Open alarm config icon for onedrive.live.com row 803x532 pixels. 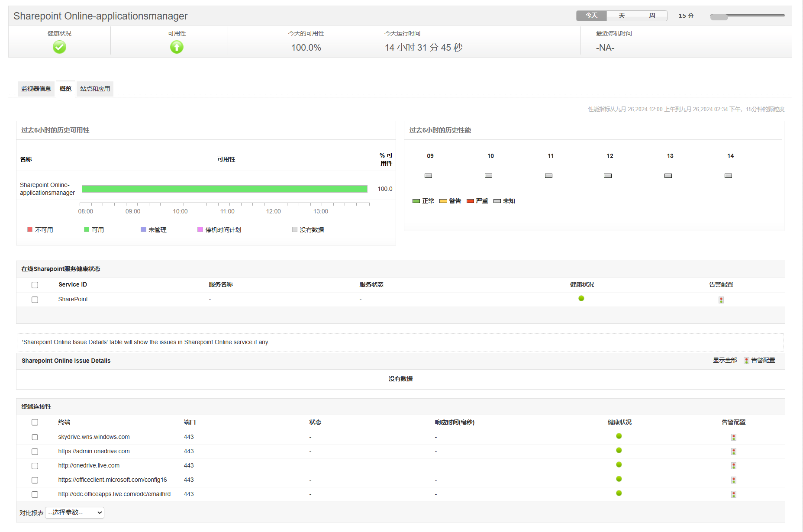(x=734, y=466)
